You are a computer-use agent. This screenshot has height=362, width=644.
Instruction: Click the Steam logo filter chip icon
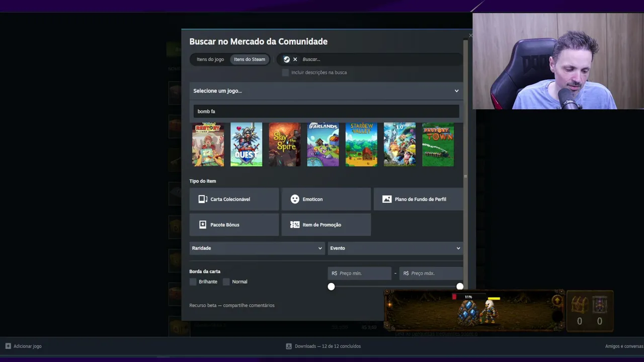(286, 59)
